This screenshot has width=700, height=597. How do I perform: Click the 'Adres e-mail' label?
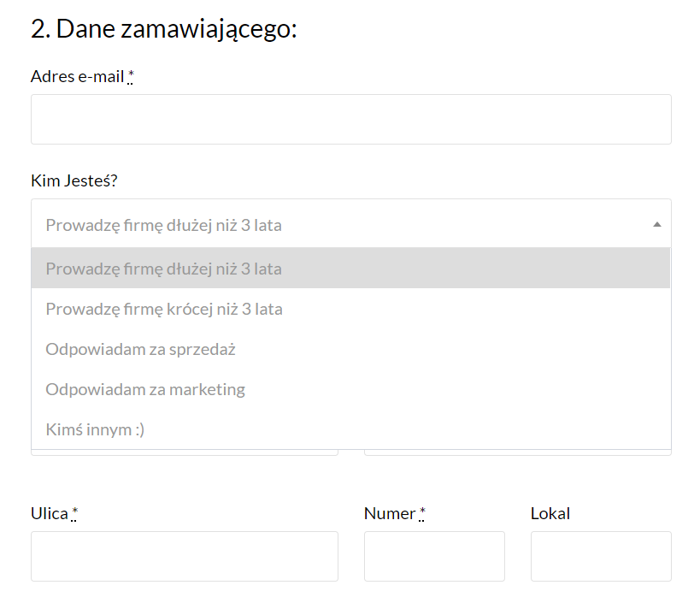click(77, 77)
